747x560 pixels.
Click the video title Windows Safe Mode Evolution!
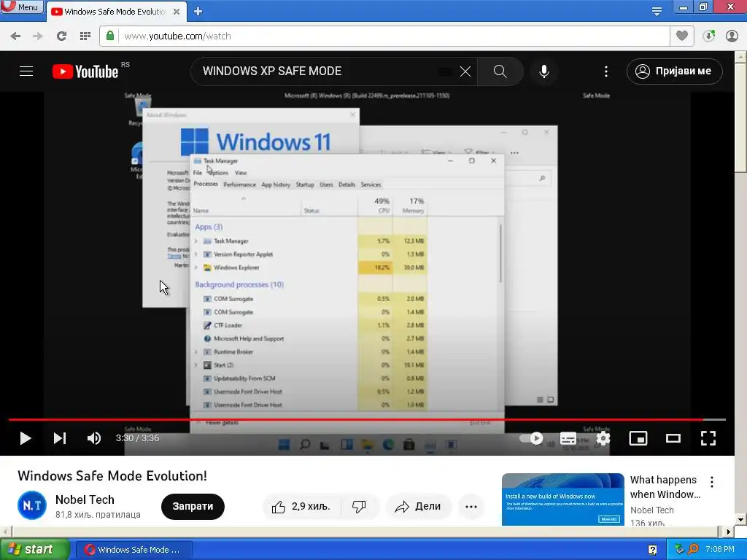coord(112,476)
